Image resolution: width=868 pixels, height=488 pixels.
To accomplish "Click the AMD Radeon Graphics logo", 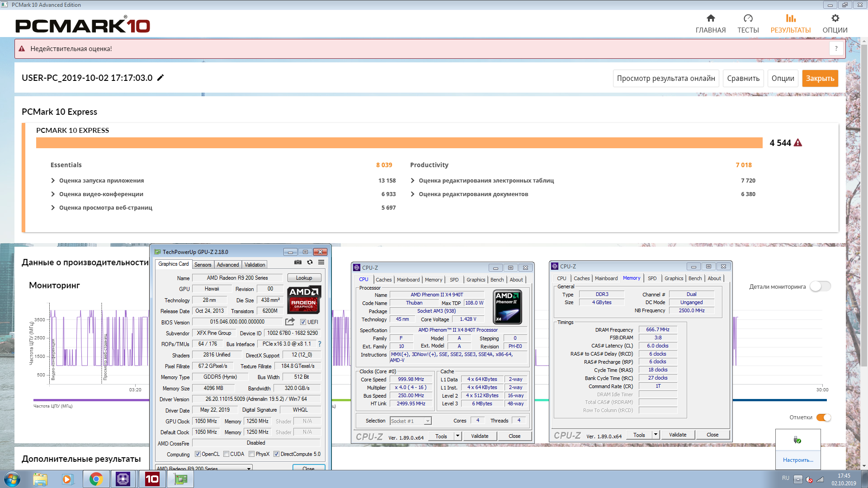I will pos(304,300).
